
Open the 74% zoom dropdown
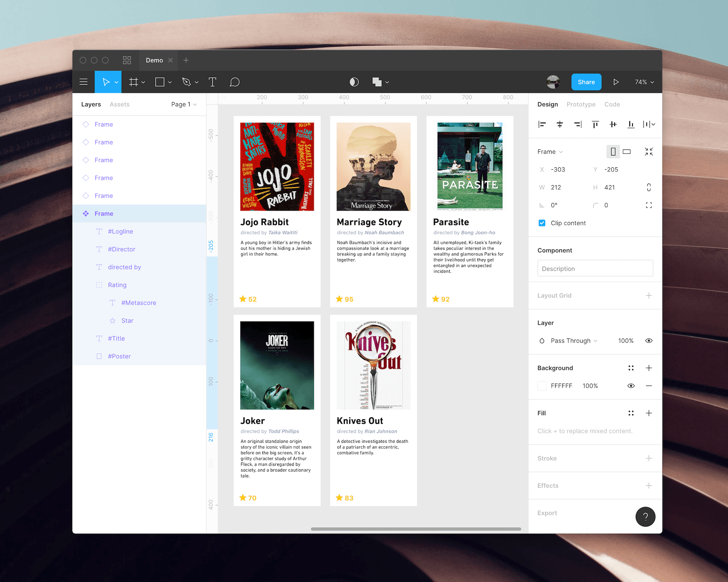pos(644,82)
